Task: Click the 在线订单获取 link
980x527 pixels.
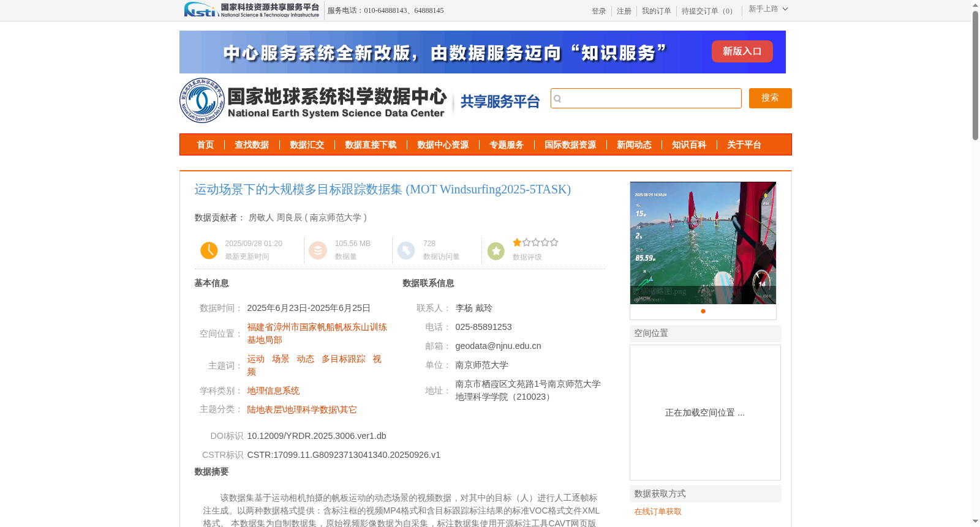Action: pos(658,512)
